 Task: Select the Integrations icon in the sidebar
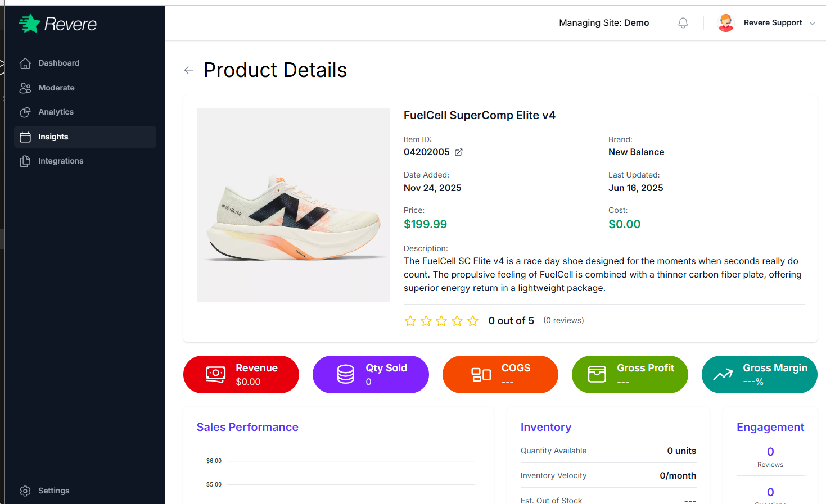click(x=25, y=161)
